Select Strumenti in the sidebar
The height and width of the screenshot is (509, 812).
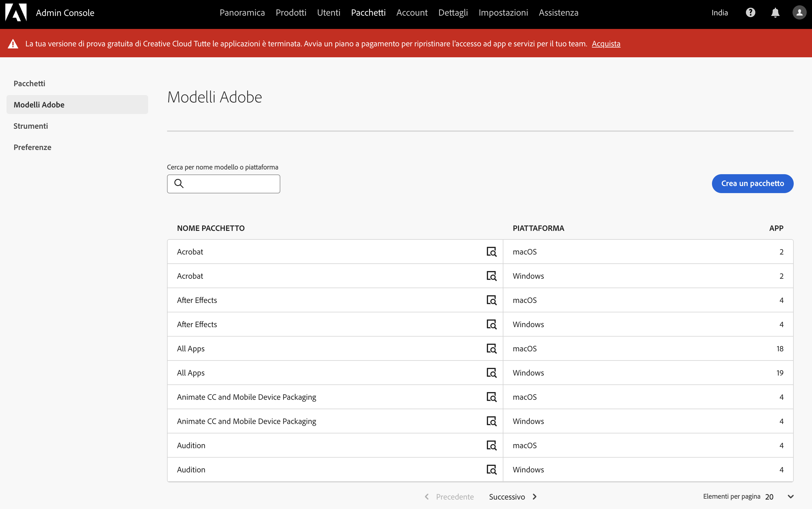click(x=31, y=126)
